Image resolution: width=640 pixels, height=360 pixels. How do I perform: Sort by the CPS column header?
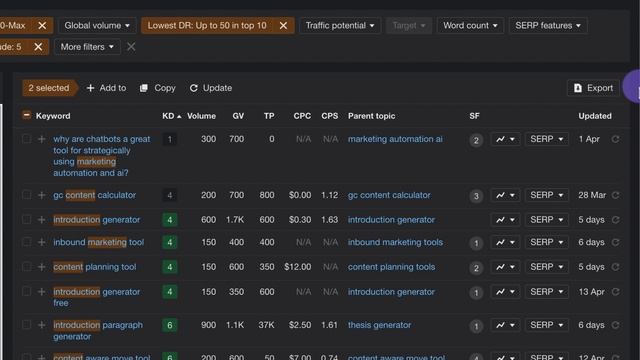pos(329,116)
